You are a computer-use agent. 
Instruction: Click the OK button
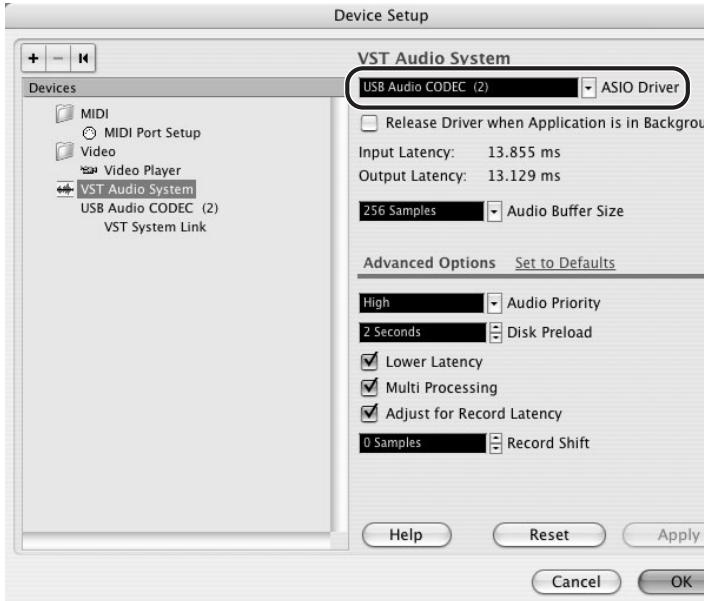(673, 582)
